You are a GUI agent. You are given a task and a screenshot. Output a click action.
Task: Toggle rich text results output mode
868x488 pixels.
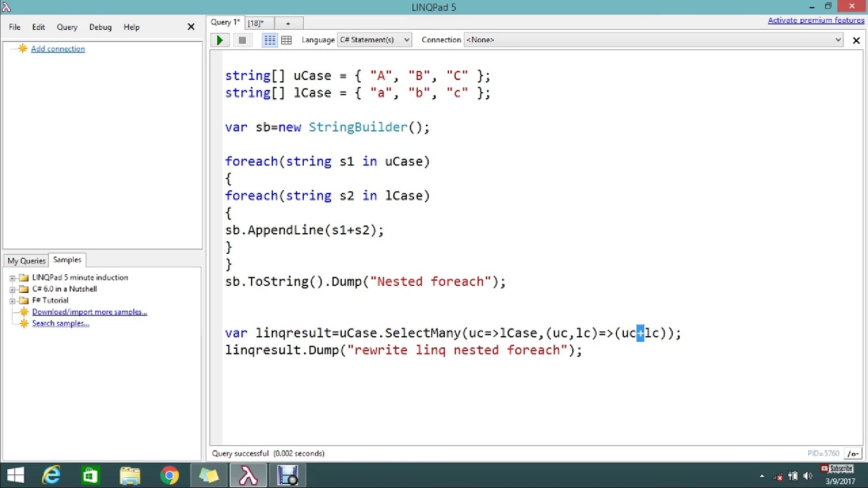270,40
